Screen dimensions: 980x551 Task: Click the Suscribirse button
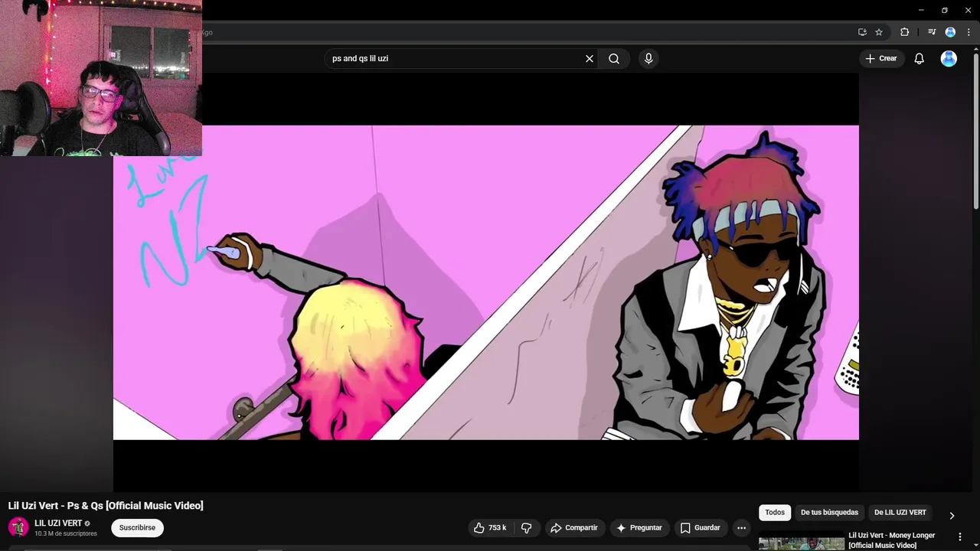point(138,527)
